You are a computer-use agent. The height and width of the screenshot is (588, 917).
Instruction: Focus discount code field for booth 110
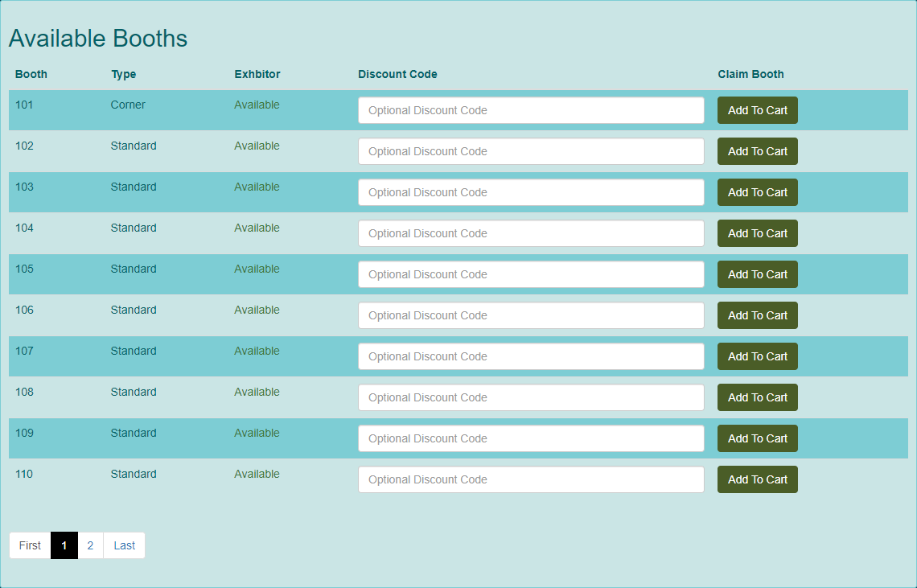(531, 479)
